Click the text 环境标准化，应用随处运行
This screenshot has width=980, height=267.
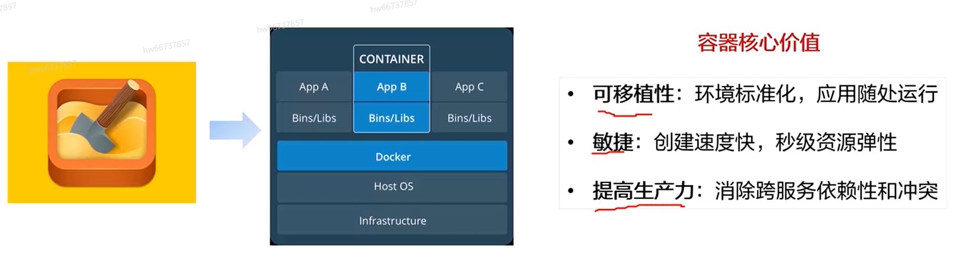click(x=816, y=94)
